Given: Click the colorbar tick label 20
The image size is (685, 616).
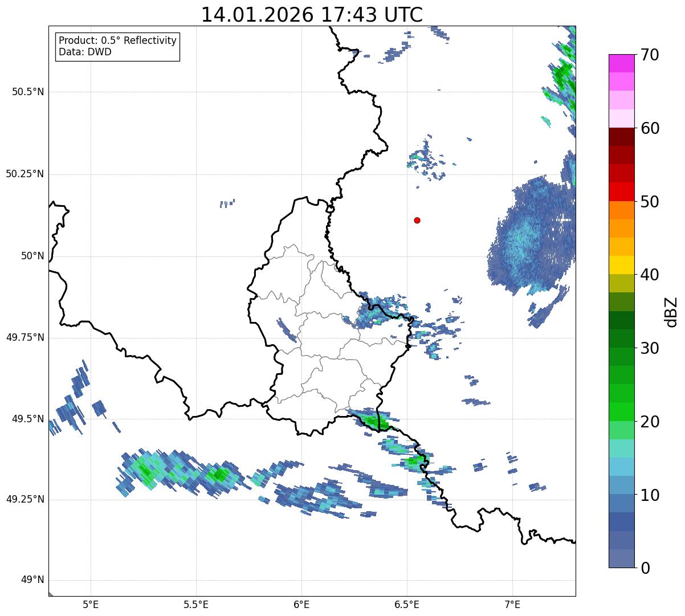Looking at the screenshot, I should 650,422.
